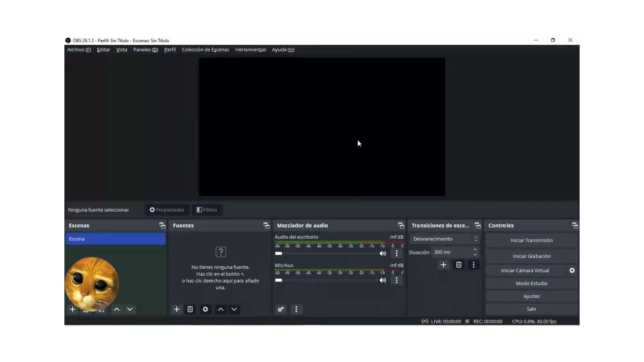Open advanced audio settings gears icon

click(x=281, y=309)
